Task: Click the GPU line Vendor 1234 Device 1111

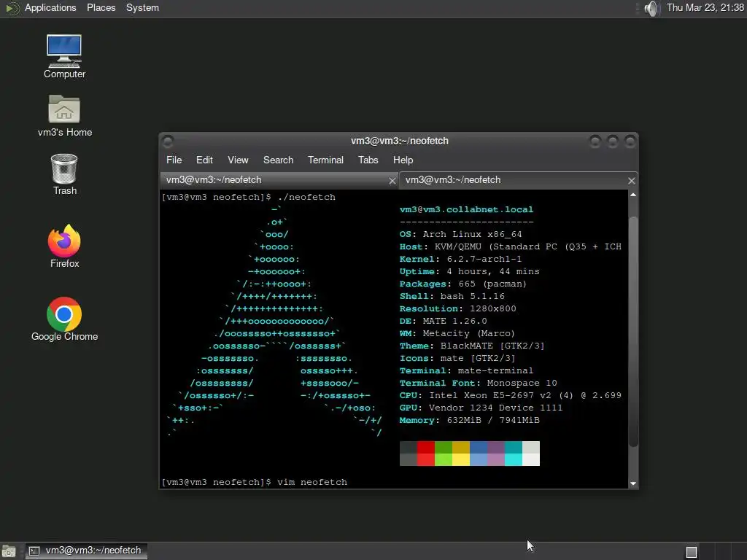Action: pos(481,408)
